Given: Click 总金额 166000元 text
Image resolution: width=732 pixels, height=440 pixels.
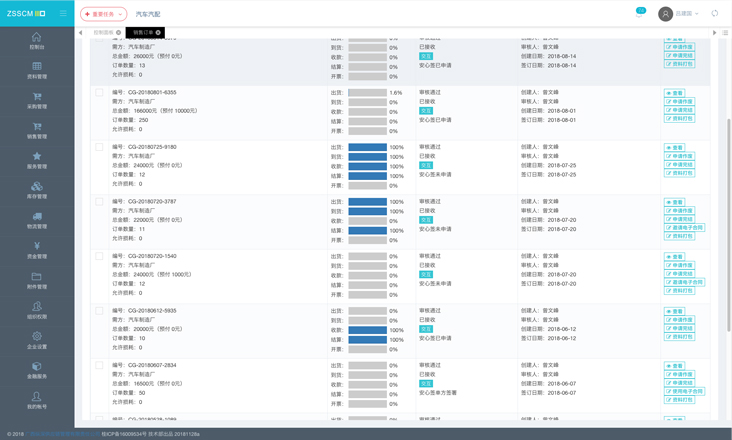Looking at the screenshot, I should tap(155, 111).
